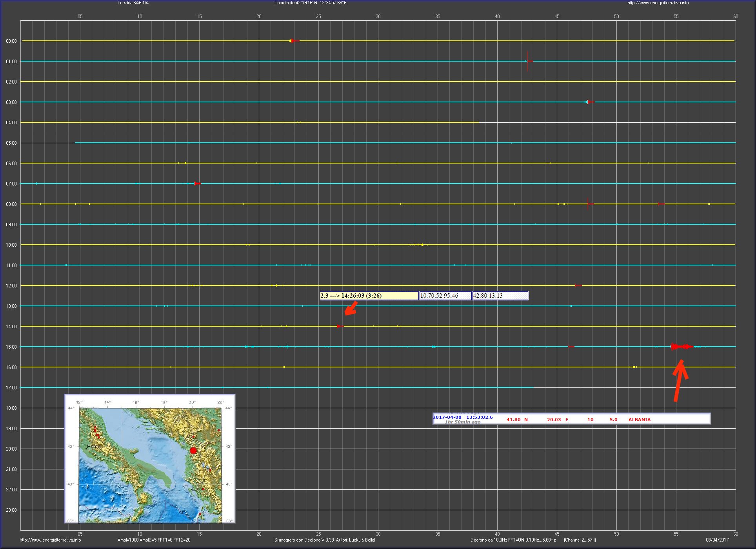Click the longitude value "20.03 E"
The width and height of the screenshot is (756, 549).
(x=558, y=420)
